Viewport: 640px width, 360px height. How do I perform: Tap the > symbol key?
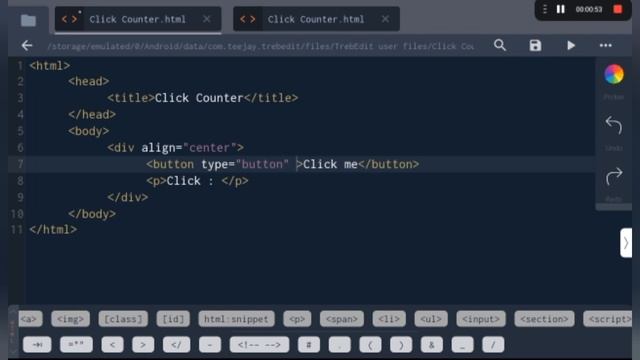(x=143, y=344)
